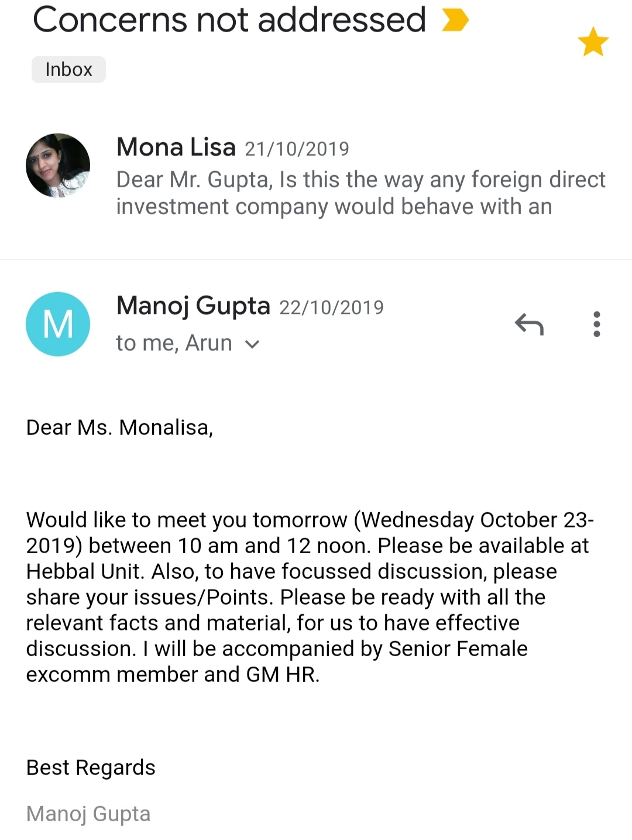This screenshot has width=632, height=840.
Task: Click the subject "Concerns not addressed"
Action: tap(229, 20)
